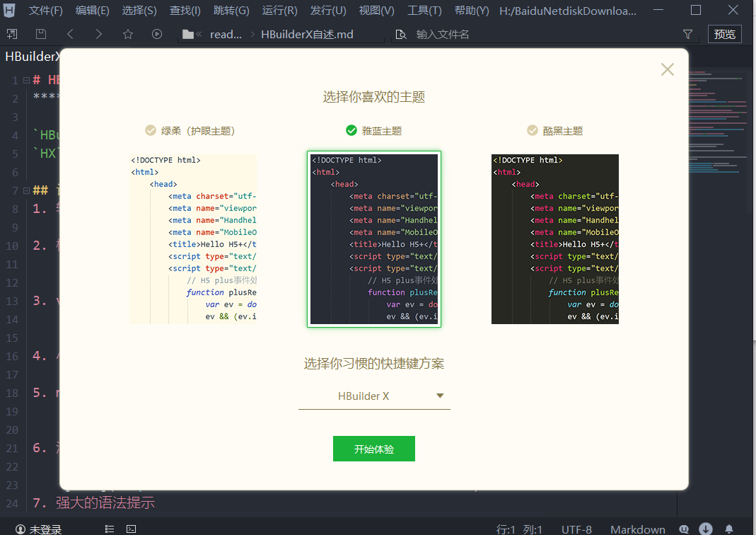This screenshot has width=756, height=535.
Task: Click the 开始体验 button
Action: pos(374,449)
